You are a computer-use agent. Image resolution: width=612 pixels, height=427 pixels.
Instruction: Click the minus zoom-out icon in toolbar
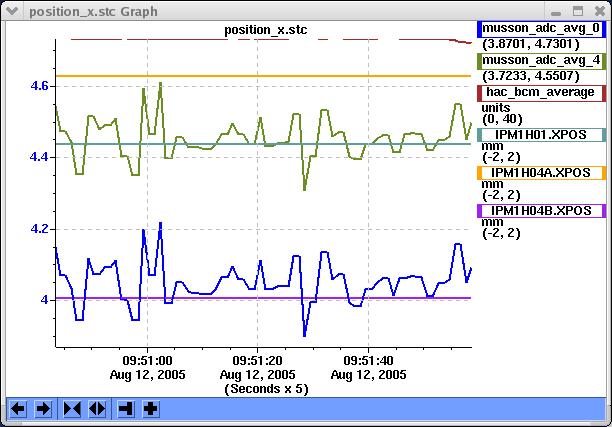tap(126, 409)
